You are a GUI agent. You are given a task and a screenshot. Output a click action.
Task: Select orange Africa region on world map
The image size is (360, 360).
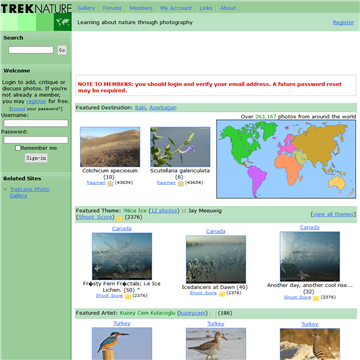tap(289, 168)
